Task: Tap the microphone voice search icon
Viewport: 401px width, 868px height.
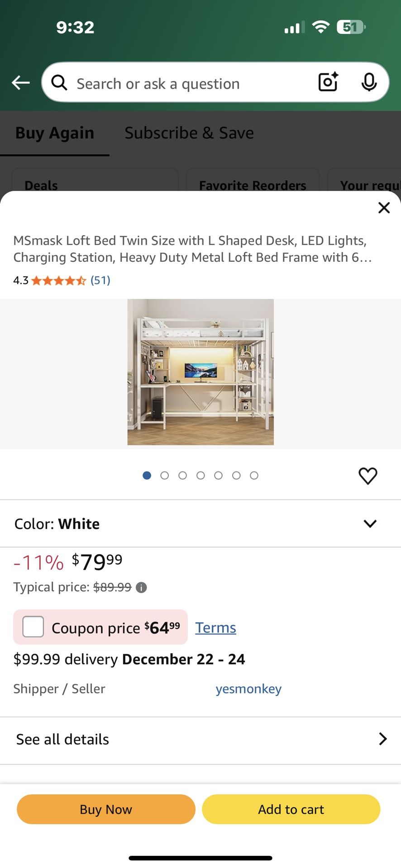Action: (x=369, y=82)
